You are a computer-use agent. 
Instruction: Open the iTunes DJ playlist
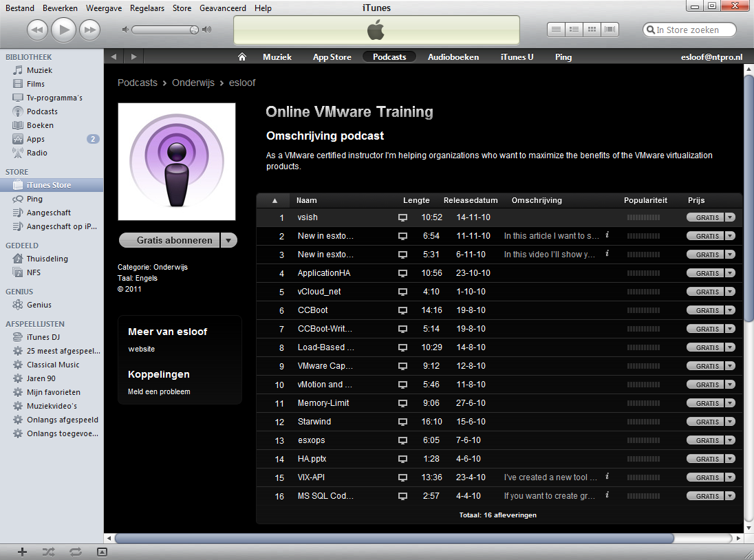click(x=43, y=337)
